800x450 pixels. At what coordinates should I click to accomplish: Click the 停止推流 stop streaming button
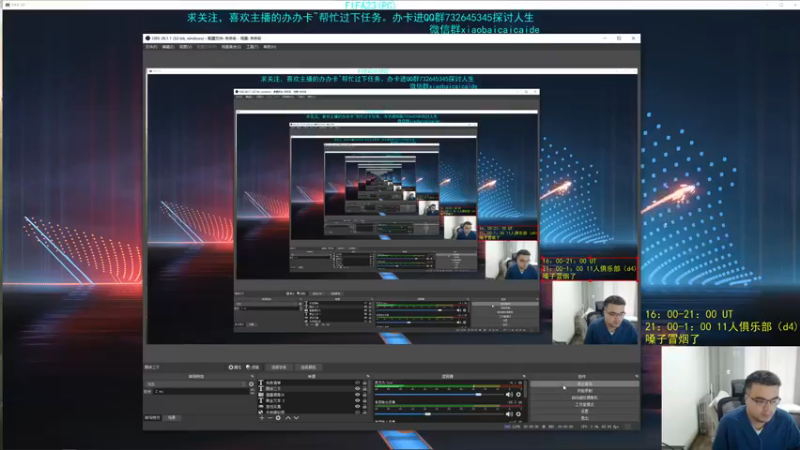pos(585,384)
